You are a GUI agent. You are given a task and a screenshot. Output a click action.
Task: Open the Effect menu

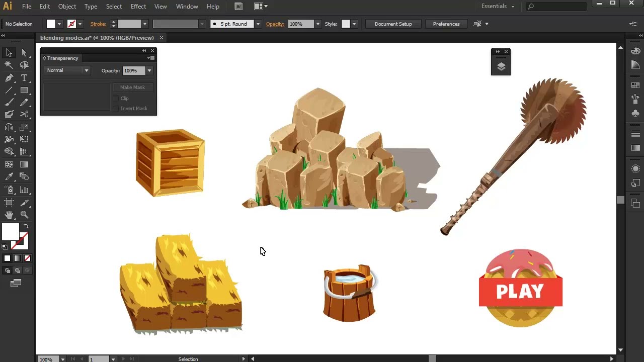(x=138, y=7)
